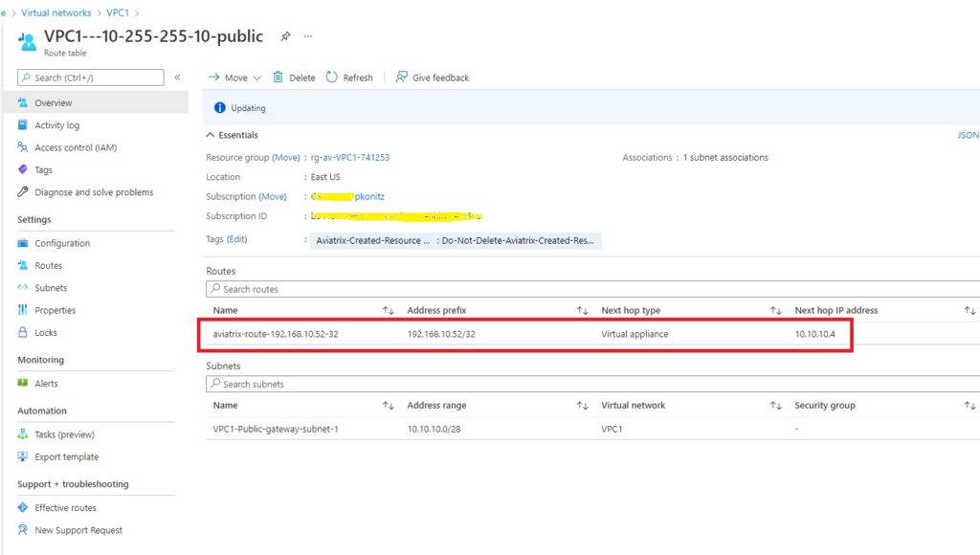Image resolution: width=980 pixels, height=555 pixels.
Task: Navigate to VPC1 breadcrumb
Action: click(x=118, y=12)
